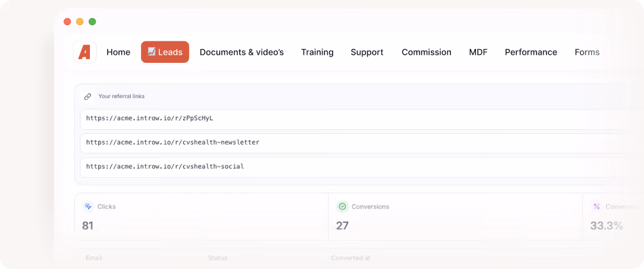Click the Conversions label
This screenshot has height=269, width=644.
(370, 207)
